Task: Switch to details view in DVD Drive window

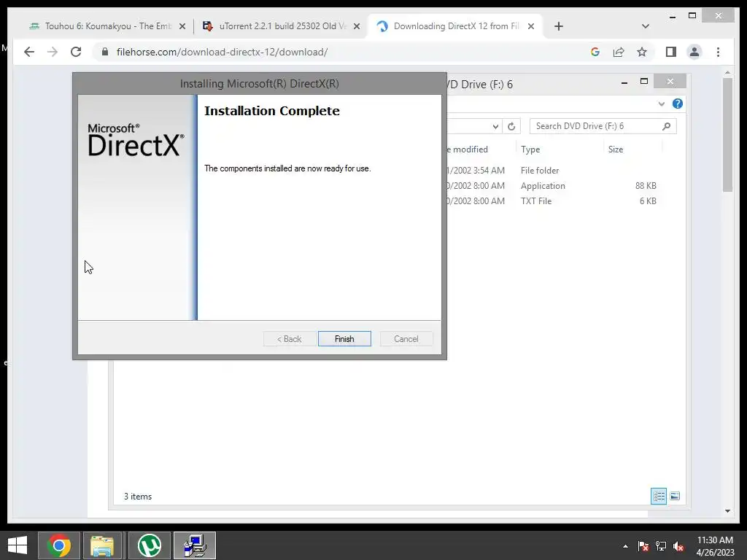Action: coord(659,496)
